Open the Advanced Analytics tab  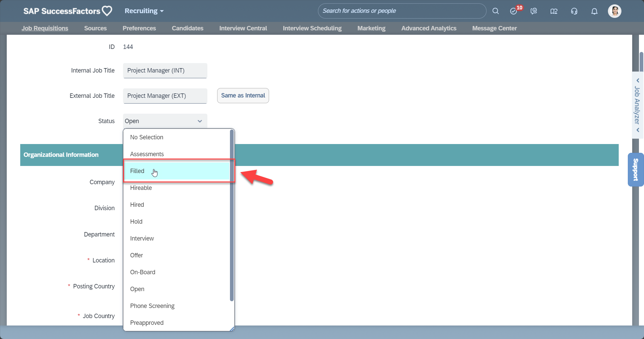(x=429, y=28)
